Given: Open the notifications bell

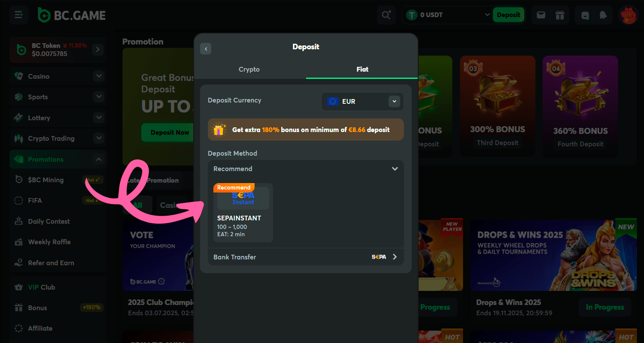Looking at the screenshot, I should [603, 15].
